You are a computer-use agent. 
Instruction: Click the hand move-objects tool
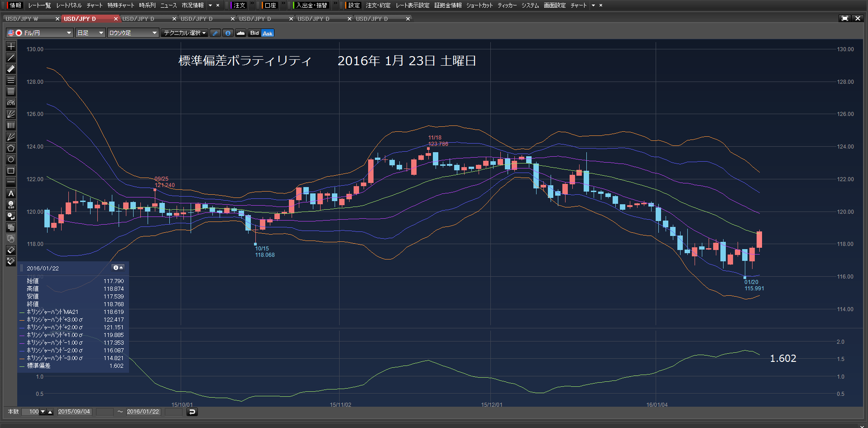[x=11, y=239]
